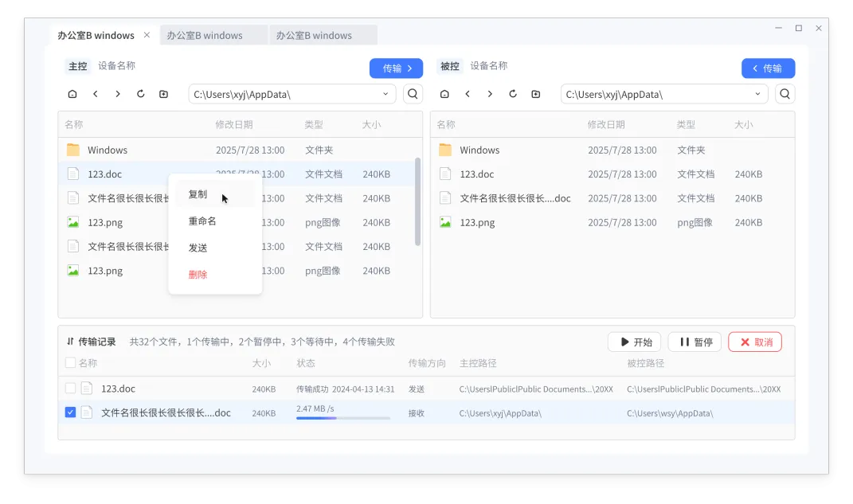Click the sort icon beside 传输记录
Viewport: 853px width, 504px height.
click(70, 342)
